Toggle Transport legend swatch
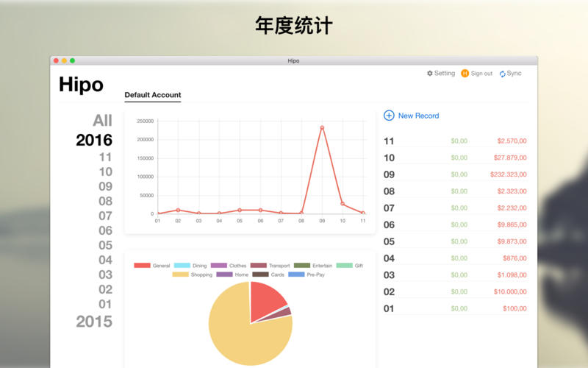The width and height of the screenshot is (588, 368). pos(259,266)
